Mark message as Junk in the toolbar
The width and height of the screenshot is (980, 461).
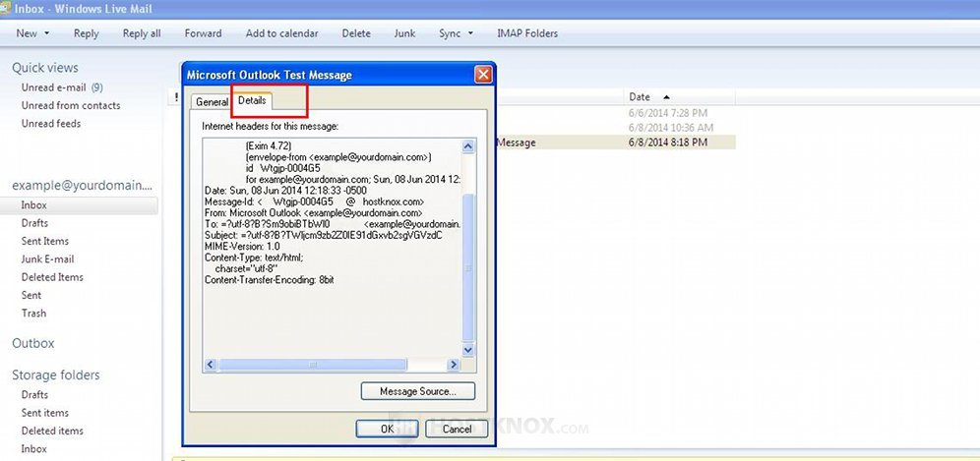pos(404,33)
